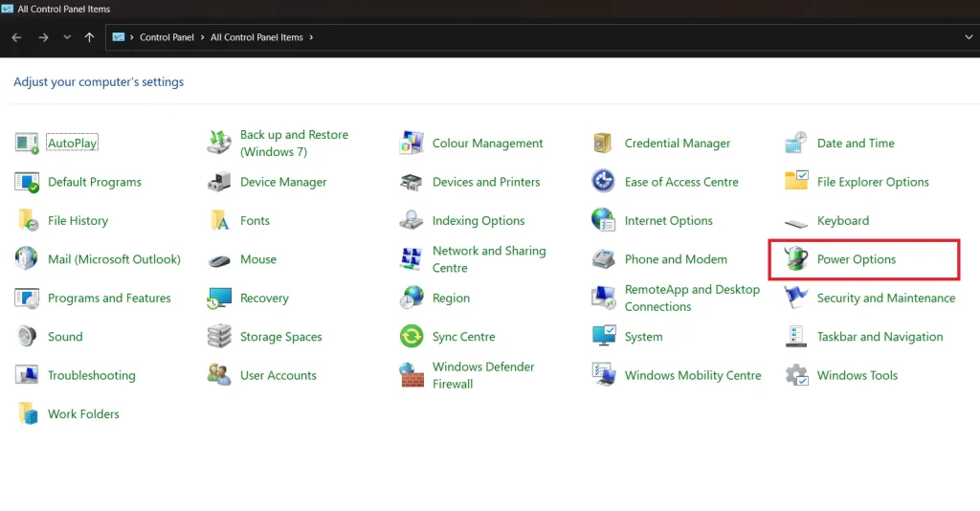Open the Network and Sharing Centre link
The image size is (980, 511).
tap(489, 259)
